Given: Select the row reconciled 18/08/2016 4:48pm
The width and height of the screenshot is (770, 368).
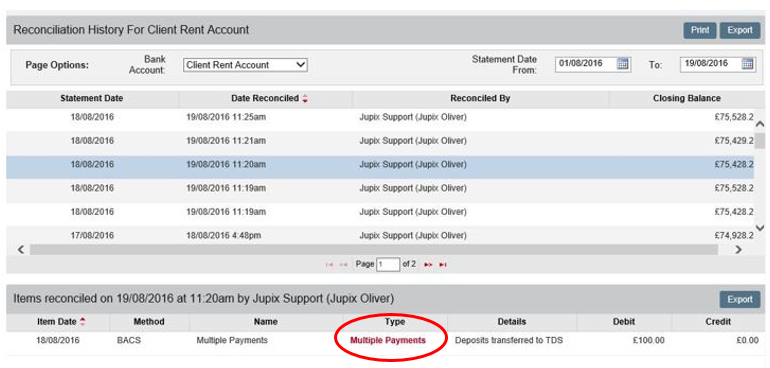Looking at the screenshot, I should tap(380, 235).
